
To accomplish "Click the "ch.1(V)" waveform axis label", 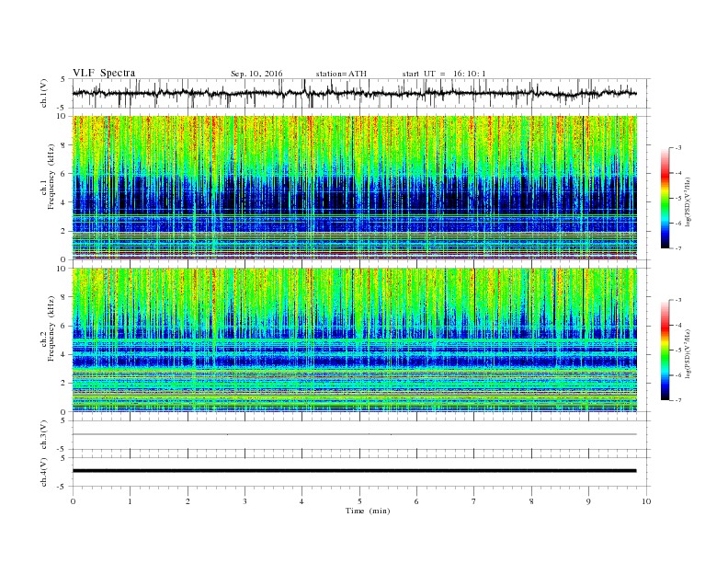I will click(44, 93).
